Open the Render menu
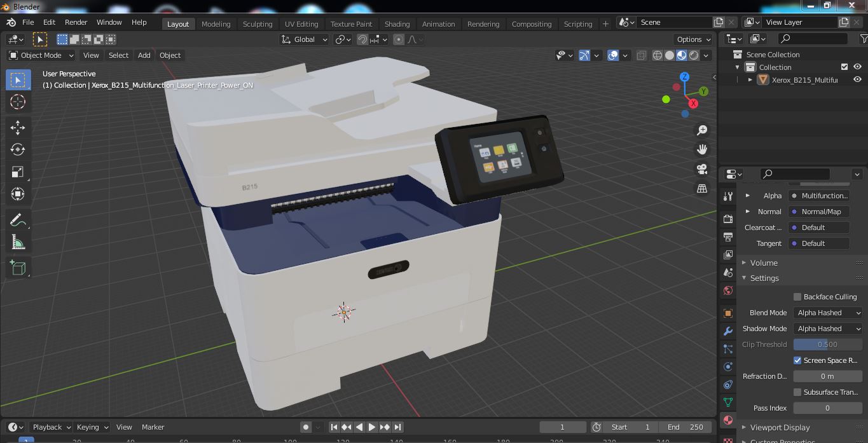868x443 pixels. click(76, 22)
